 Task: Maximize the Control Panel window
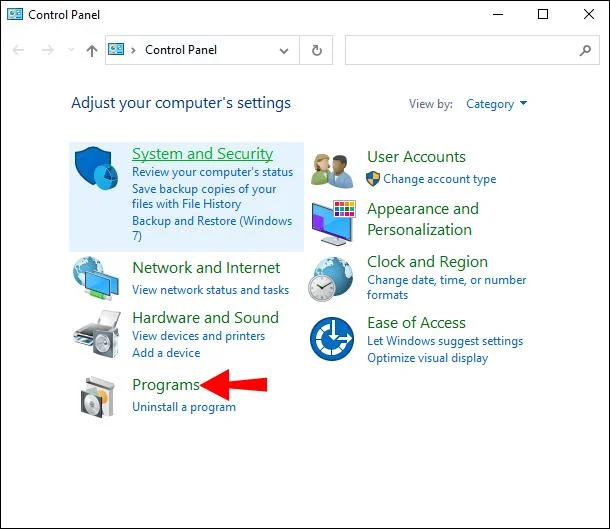coord(543,14)
